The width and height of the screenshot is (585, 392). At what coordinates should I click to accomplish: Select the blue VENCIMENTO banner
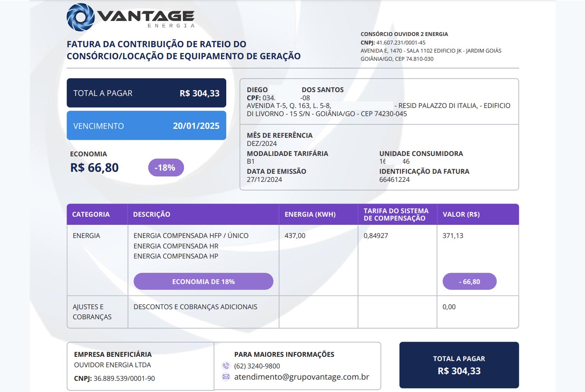coord(147,125)
